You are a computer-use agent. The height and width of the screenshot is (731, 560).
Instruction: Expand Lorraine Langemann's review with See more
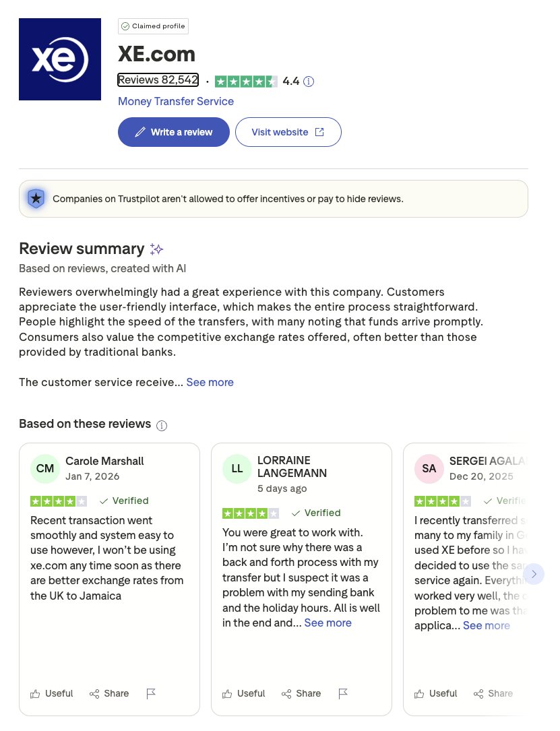click(x=328, y=623)
